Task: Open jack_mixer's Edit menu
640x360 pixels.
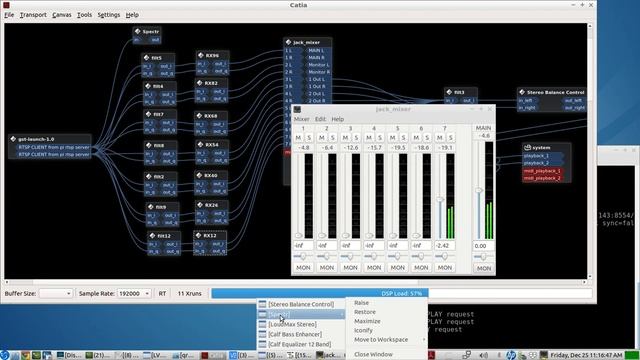Action: pyautogui.click(x=320, y=119)
